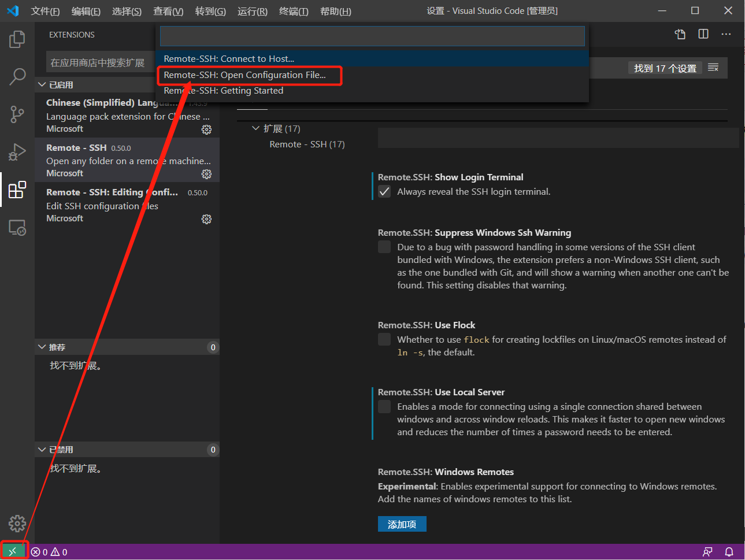Click the feedback icon in status bar
This screenshot has height=560, width=745.
[x=707, y=552]
